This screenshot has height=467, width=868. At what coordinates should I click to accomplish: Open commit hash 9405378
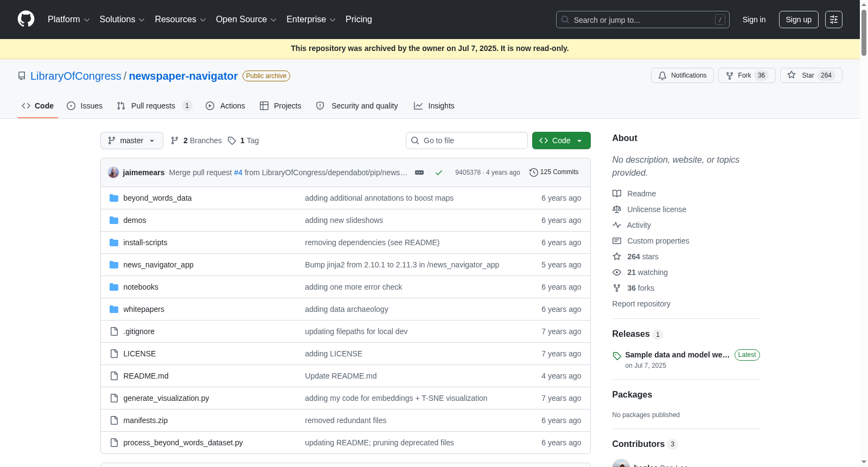[468, 172]
